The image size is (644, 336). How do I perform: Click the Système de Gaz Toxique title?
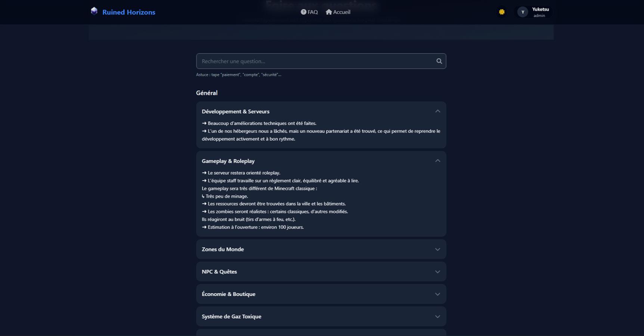tap(231, 317)
